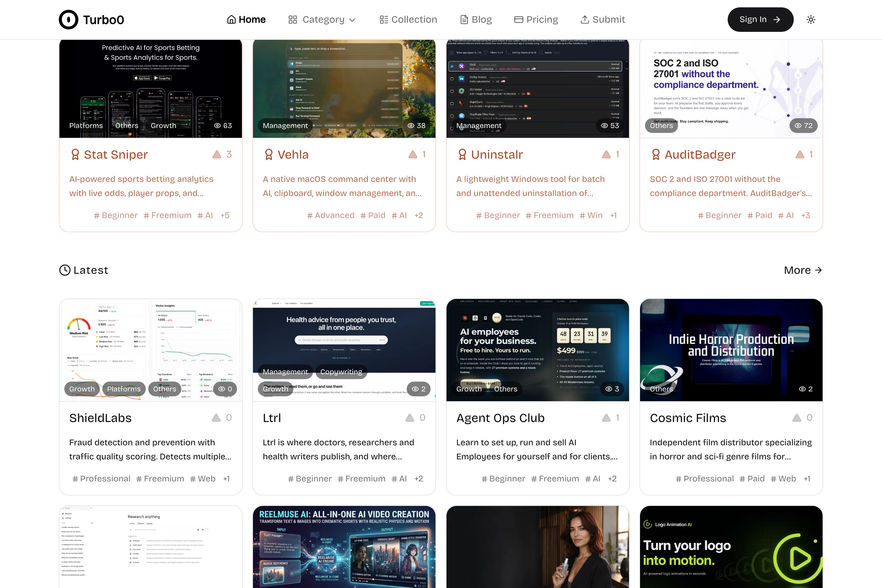The width and height of the screenshot is (882, 588).
Task: Select Others category tag on Agent Ops Club
Action: (x=506, y=389)
